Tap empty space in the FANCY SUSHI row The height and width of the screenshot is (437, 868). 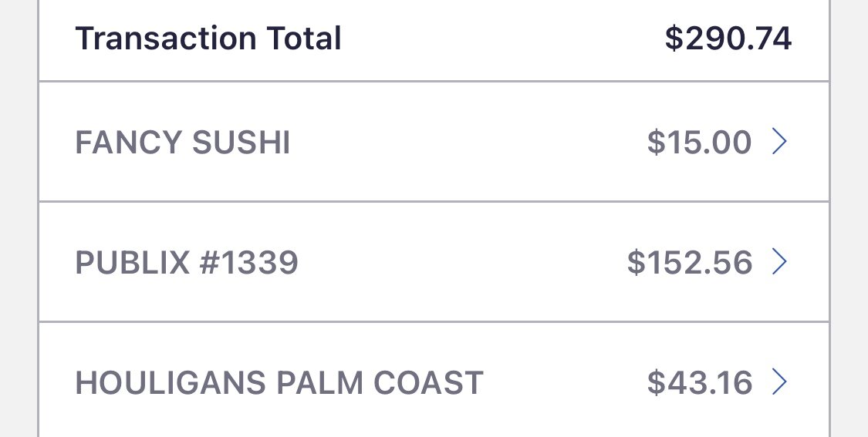pyautogui.click(x=468, y=142)
